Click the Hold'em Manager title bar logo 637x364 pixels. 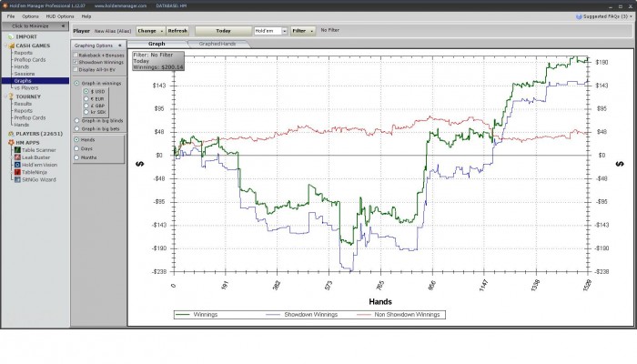(x=5, y=5)
